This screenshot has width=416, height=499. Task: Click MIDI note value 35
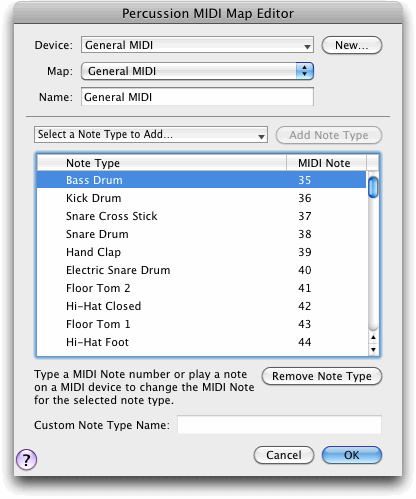point(305,180)
